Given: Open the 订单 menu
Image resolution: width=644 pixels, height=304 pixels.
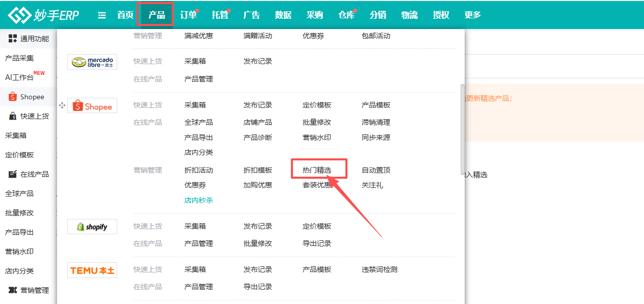Looking at the screenshot, I should [187, 15].
